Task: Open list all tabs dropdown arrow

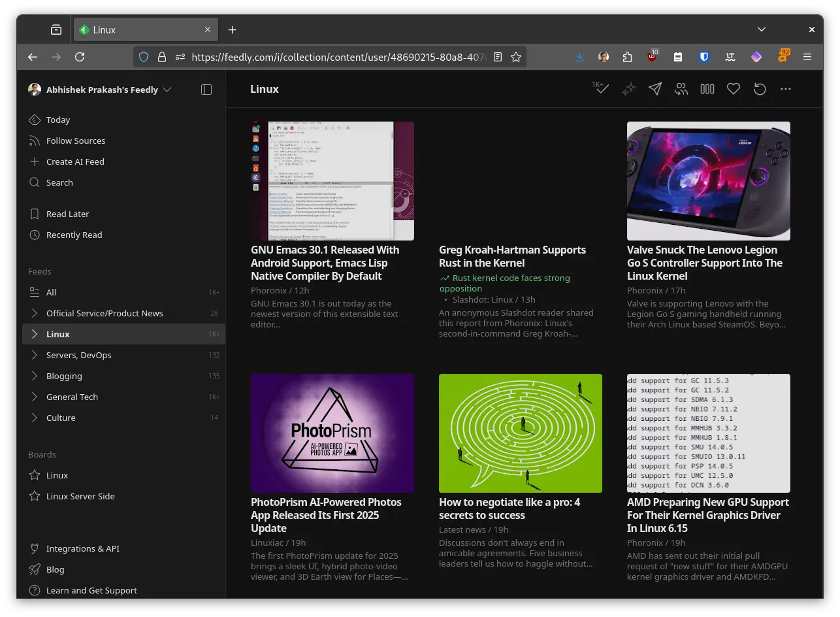Action: [x=762, y=29]
